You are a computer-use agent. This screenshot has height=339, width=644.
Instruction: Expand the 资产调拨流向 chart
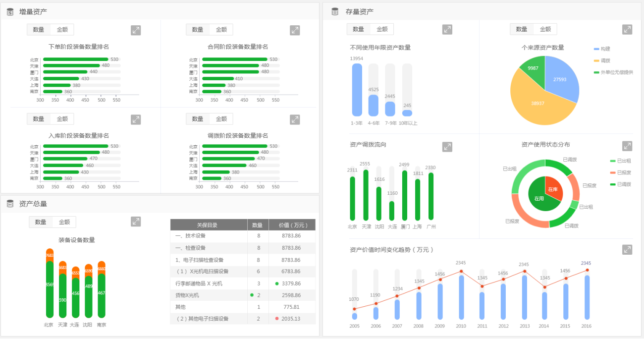pos(447,147)
